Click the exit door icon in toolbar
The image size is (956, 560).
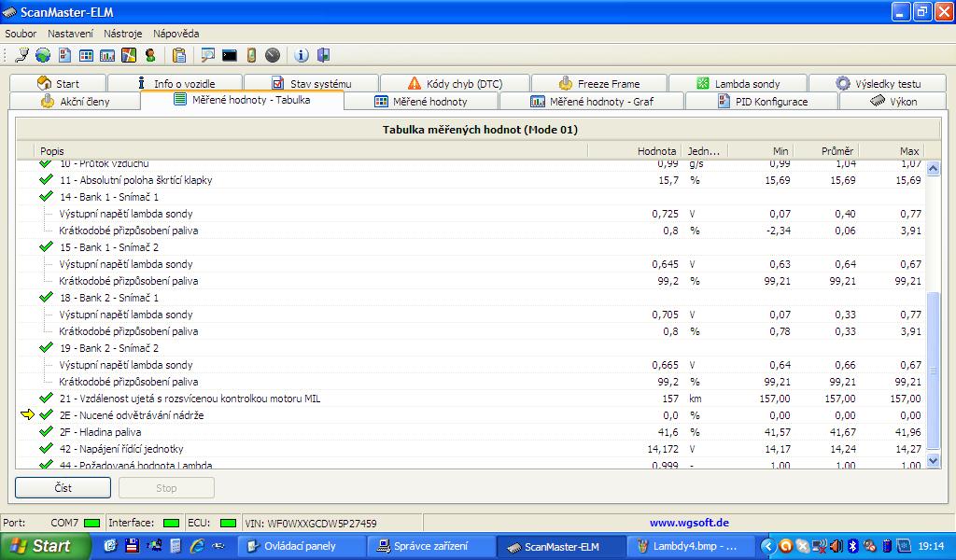pos(323,55)
